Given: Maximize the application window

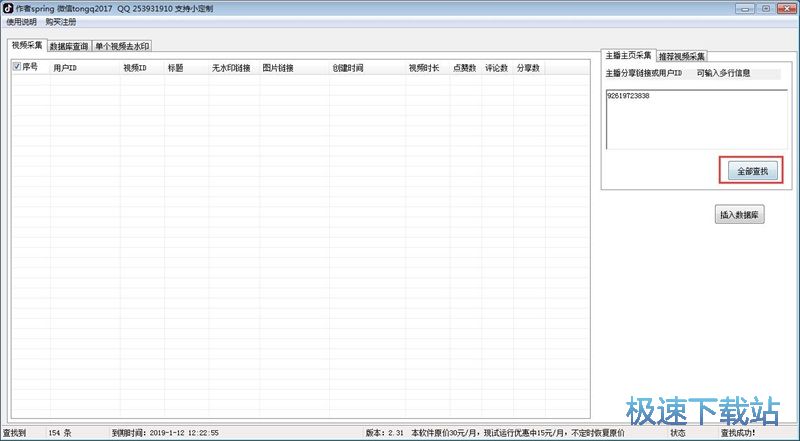Looking at the screenshot, I should coord(765,8).
